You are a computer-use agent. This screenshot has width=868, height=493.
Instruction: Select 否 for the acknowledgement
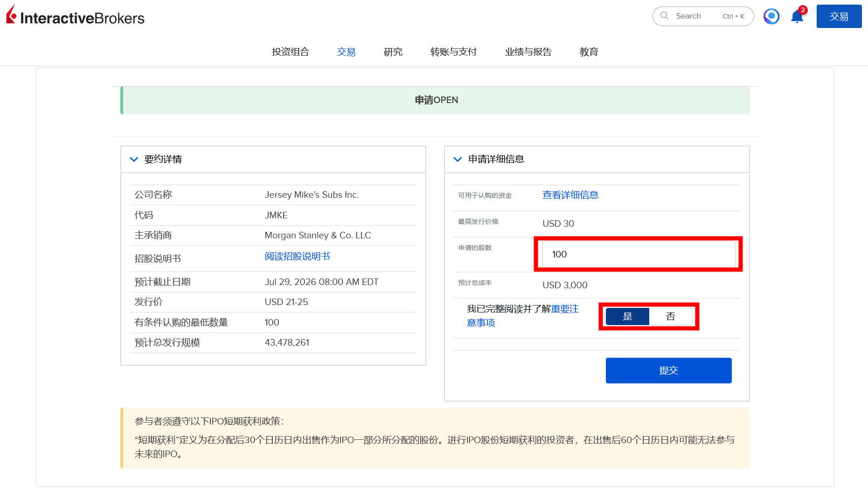671,317
